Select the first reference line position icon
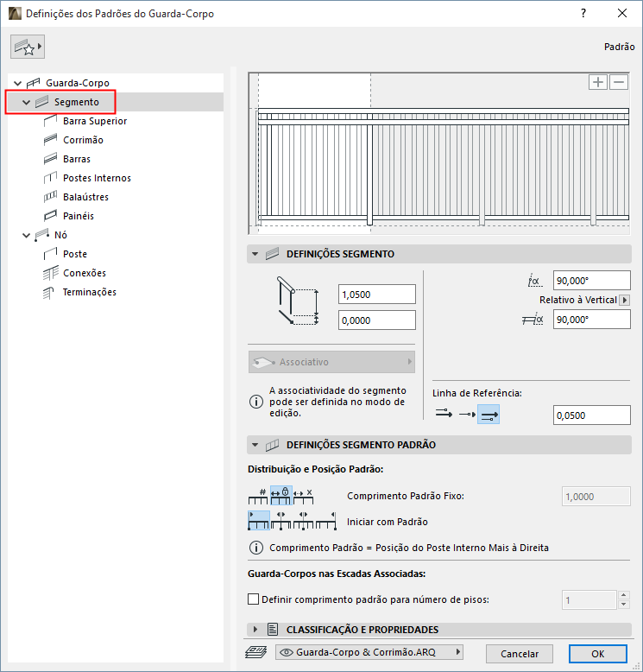The height and width of the screenshot is (672, 643). click(x=444, y=414)
